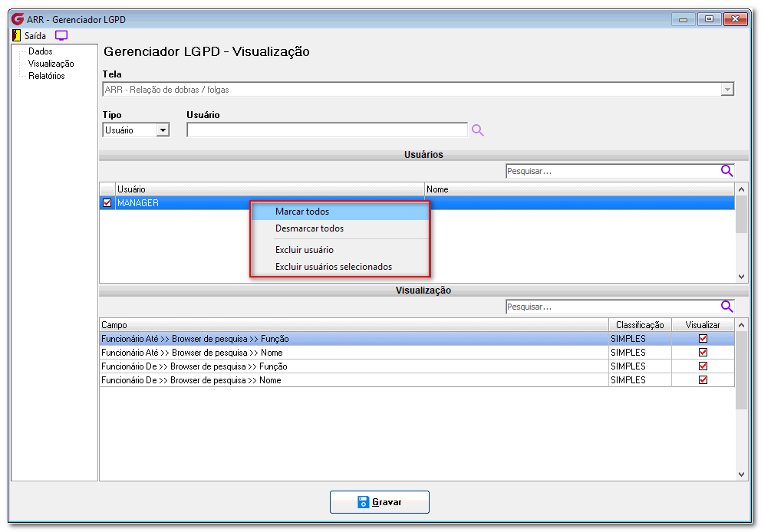Click the Usuários grid scroll up arrow
Screen dimensions: 761x532
pos(741,189)
